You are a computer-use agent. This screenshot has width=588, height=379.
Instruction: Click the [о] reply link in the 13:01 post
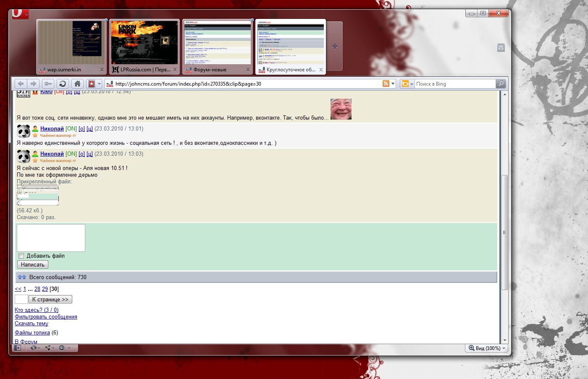pos(81,128)
